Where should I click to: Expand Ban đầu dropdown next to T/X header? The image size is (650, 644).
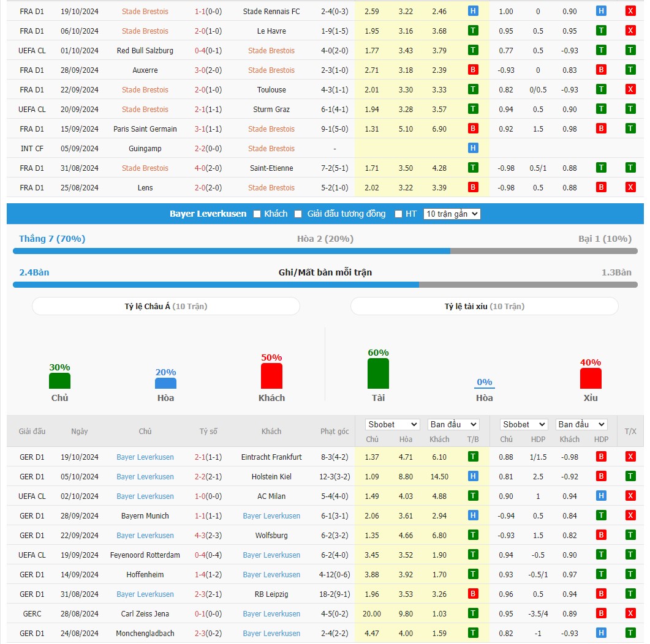(x=581, y=424)
